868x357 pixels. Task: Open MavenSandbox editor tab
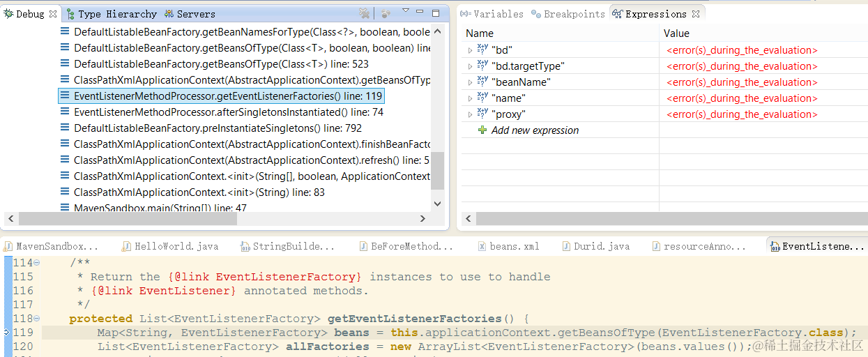point(51,246)
